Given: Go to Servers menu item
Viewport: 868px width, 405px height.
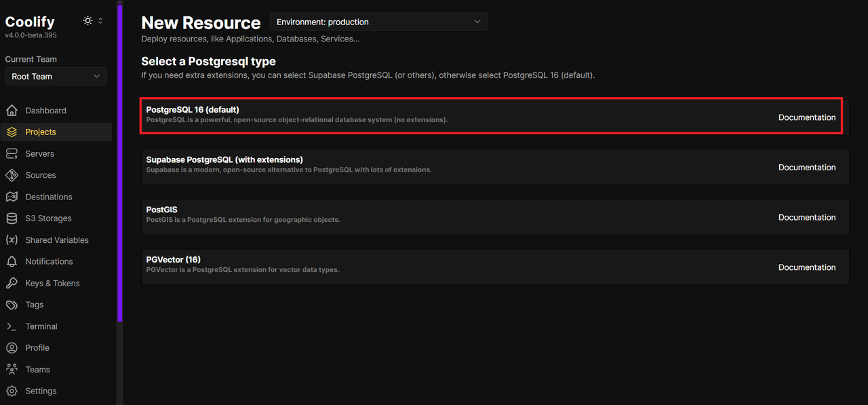Looking at the screenshot, I should 56,154.
